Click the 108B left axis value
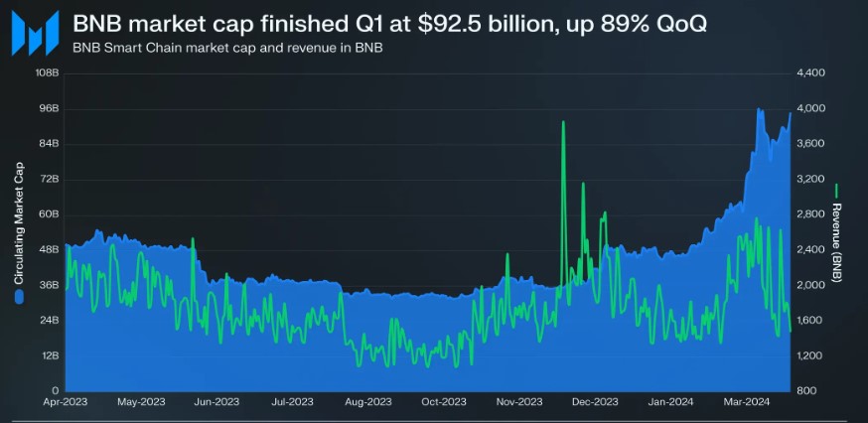Image resolution: width=868 pixels, height=423 pixels. 49,73
